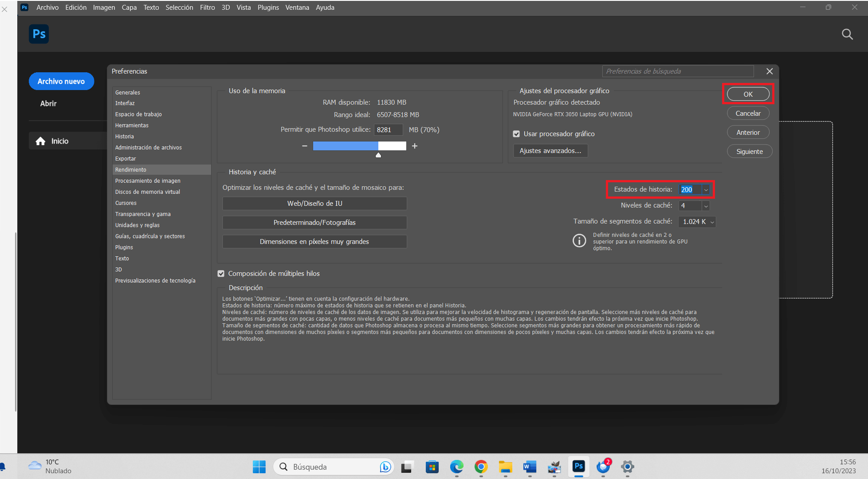Expand the Niveles de caché dropdown arrow
868x479 pixels.
pos(706,206)
